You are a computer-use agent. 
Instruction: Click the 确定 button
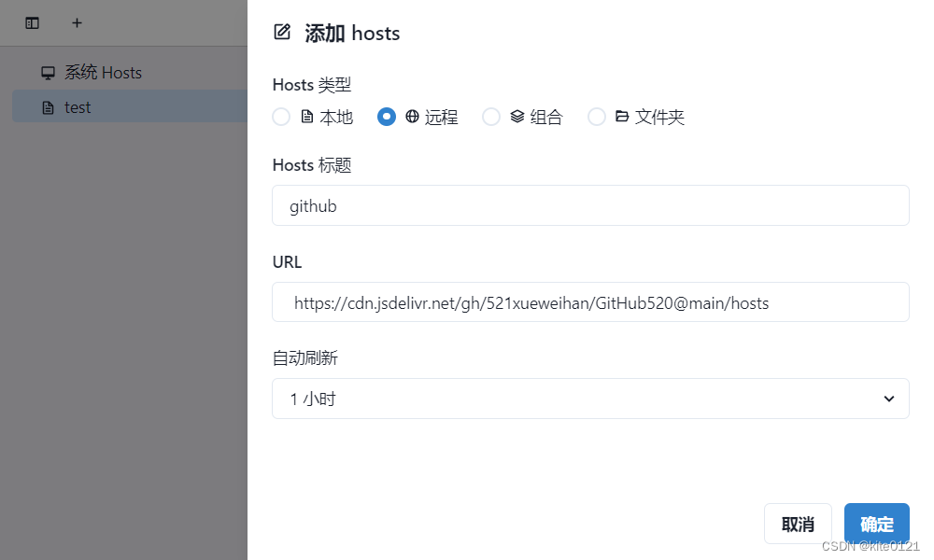tap(876, 524)
